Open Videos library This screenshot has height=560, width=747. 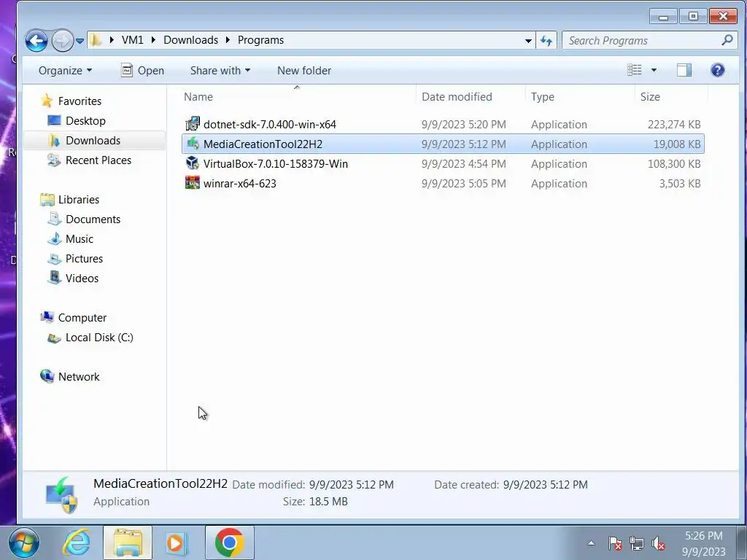(82, 279)
